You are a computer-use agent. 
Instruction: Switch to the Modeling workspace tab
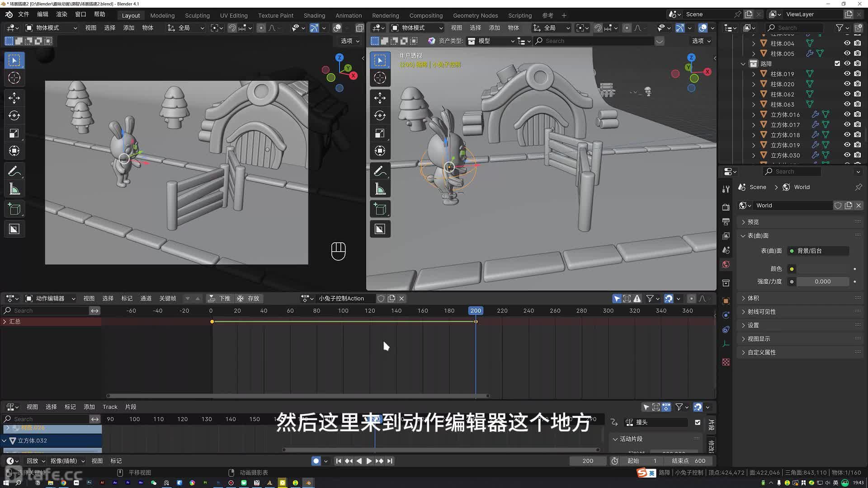[x=162, y=15]
